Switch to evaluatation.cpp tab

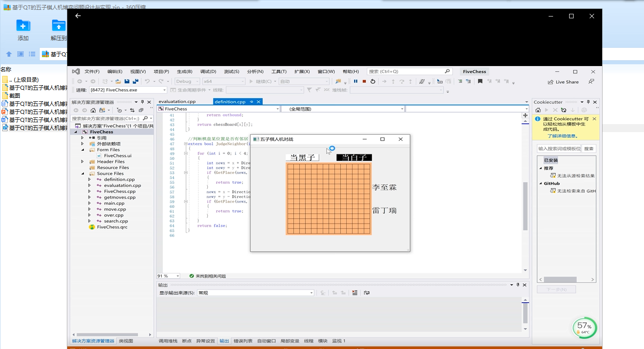pos(177,102)
